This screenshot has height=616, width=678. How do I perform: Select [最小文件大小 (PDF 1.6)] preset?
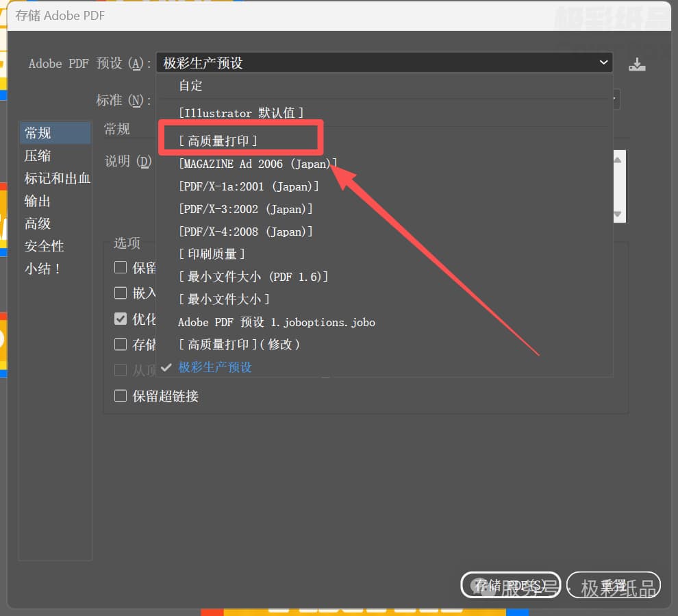[x=253, y=277]
